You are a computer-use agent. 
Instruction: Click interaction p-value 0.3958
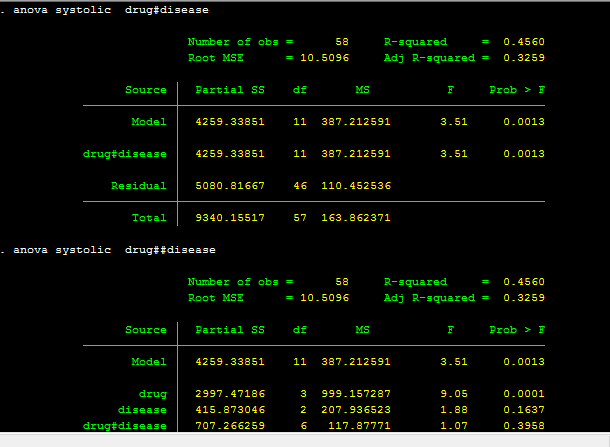click(524, 426)
